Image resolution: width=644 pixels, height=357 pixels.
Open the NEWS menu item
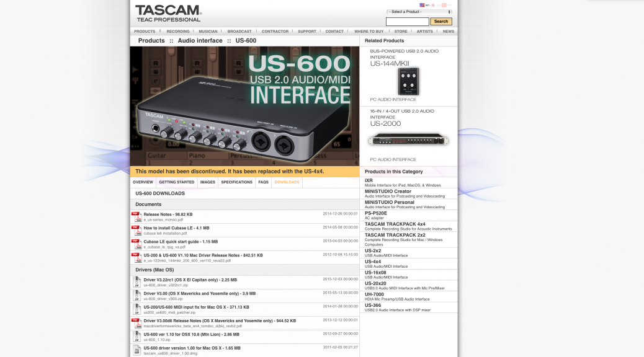click(x=449, y=31)
